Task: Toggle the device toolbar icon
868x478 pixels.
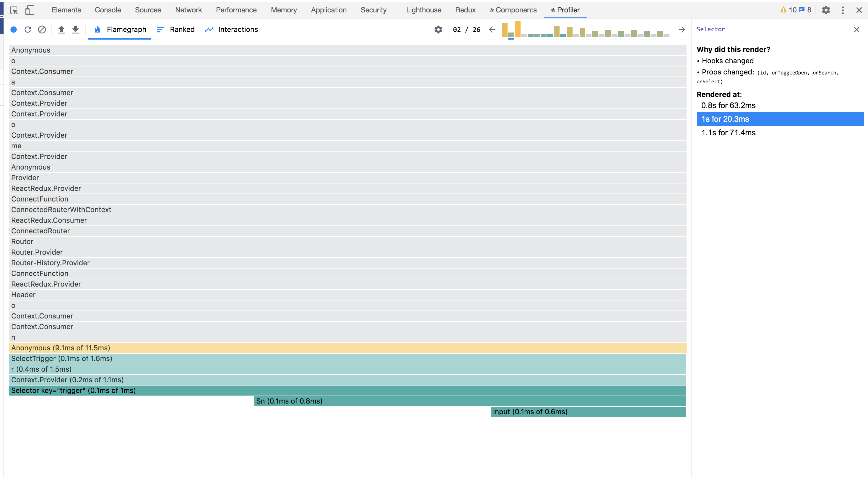Action: tap(30, 10)
